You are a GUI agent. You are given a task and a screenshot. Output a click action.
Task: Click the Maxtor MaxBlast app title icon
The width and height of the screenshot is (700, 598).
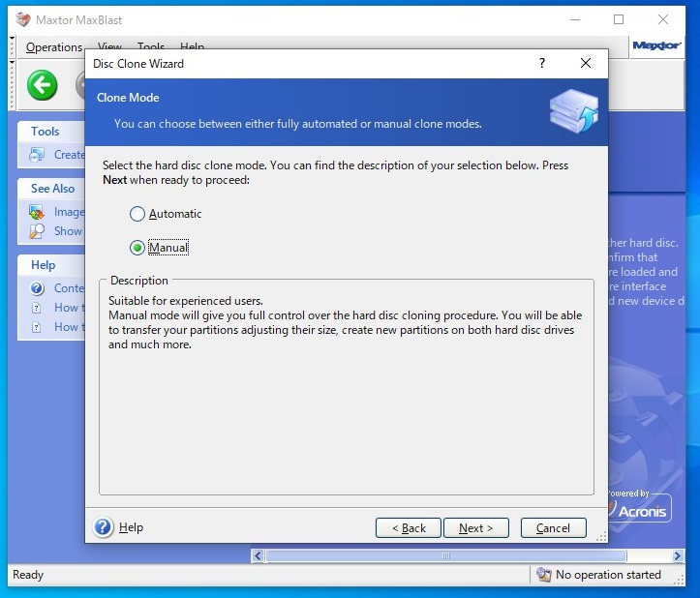pos(23,19)
